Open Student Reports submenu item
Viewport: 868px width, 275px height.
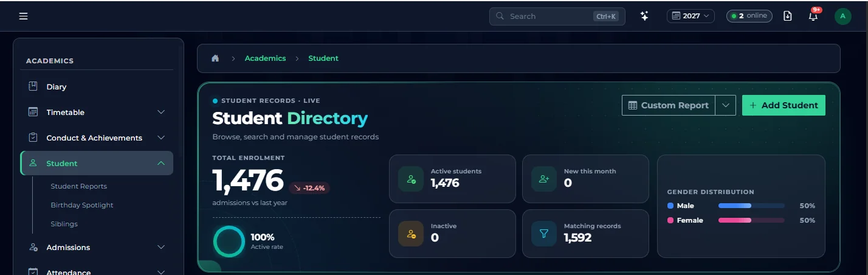[78, 186]
